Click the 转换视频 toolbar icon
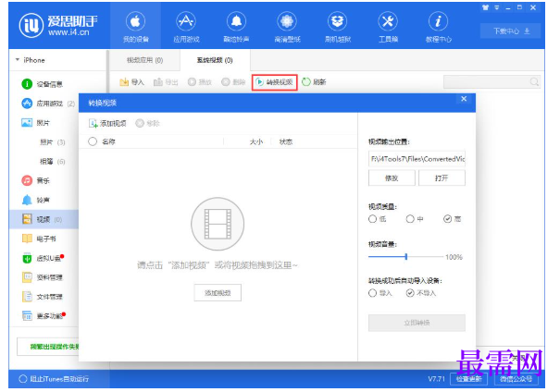This screenshot has width=560, height=392. pyautogui.click(x=260, y=82)
